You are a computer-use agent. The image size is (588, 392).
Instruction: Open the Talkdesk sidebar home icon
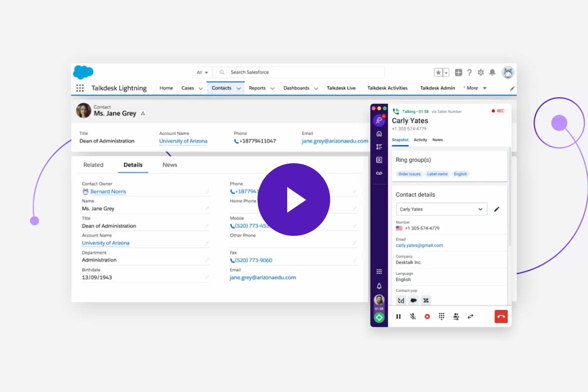point(379,134)
